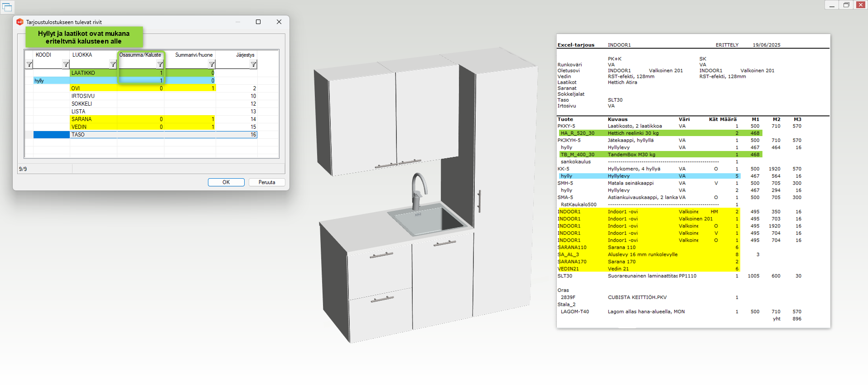Open the LUOKKA column filter
The height and width of the screenshot is (390, 868).
pyautogui.click(x=113, y=64)
